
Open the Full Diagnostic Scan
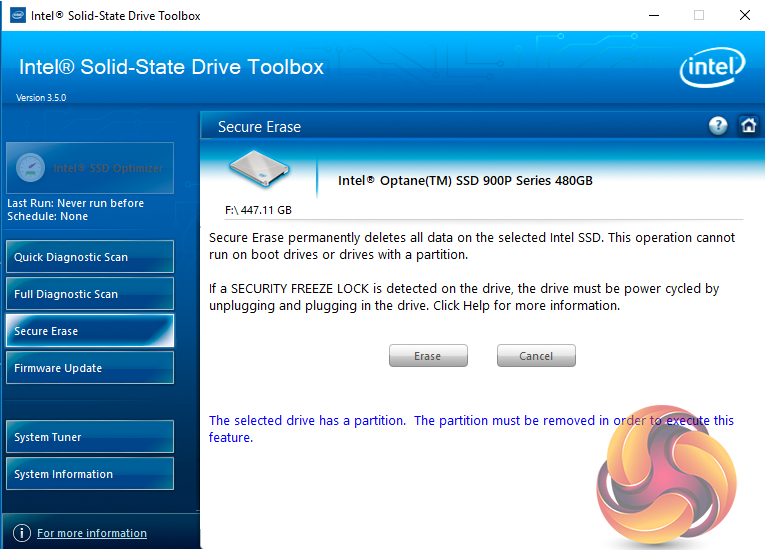pyautogui.click(x=90, y=293)
